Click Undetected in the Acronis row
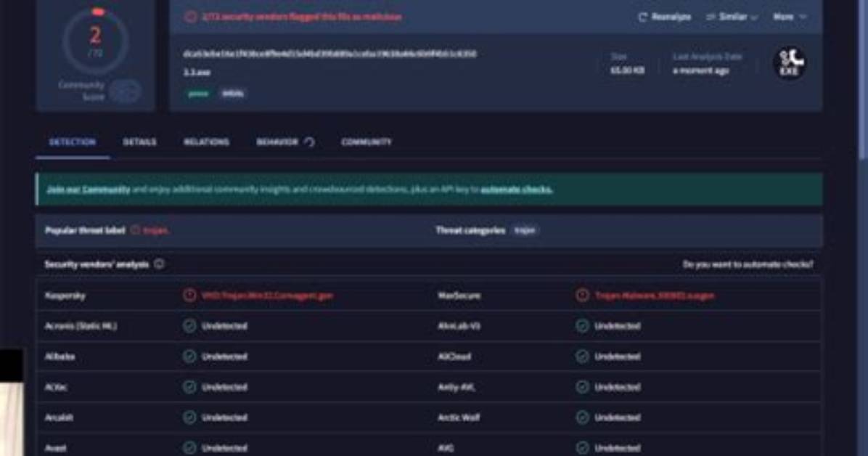 (224, 326)
